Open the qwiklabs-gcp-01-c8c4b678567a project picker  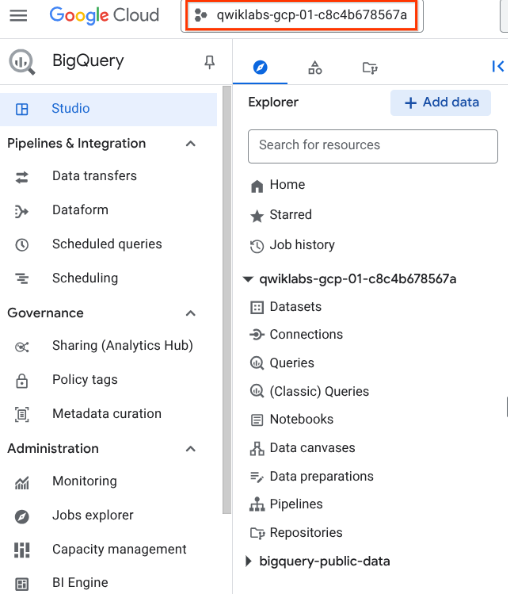302,16
